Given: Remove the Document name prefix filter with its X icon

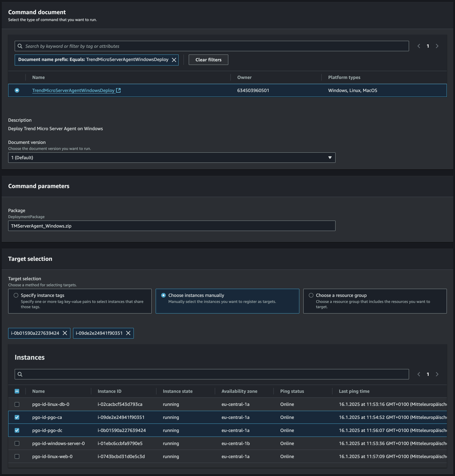Looking at the screenshot, I should (174, 60).
